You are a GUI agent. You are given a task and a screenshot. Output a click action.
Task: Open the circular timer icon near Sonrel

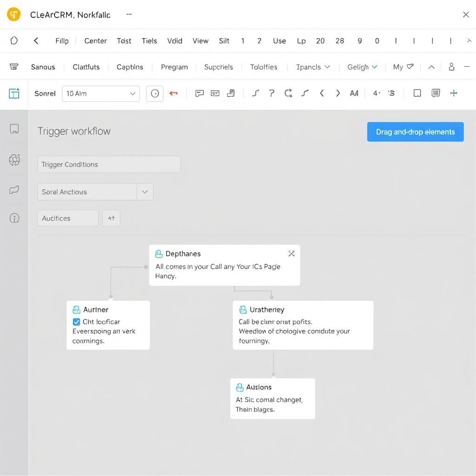coord(154,93)
